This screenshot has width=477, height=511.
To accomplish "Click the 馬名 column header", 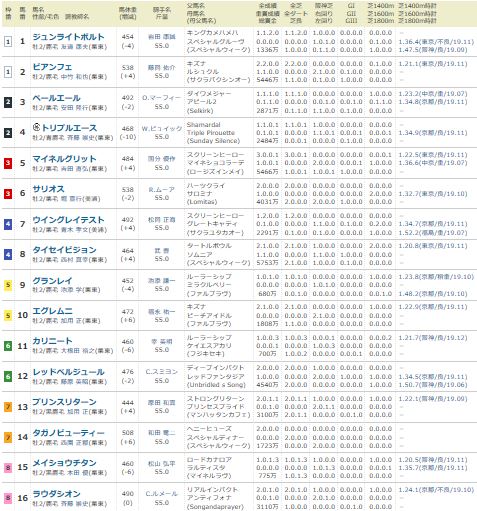I will (x=38, y=10).
